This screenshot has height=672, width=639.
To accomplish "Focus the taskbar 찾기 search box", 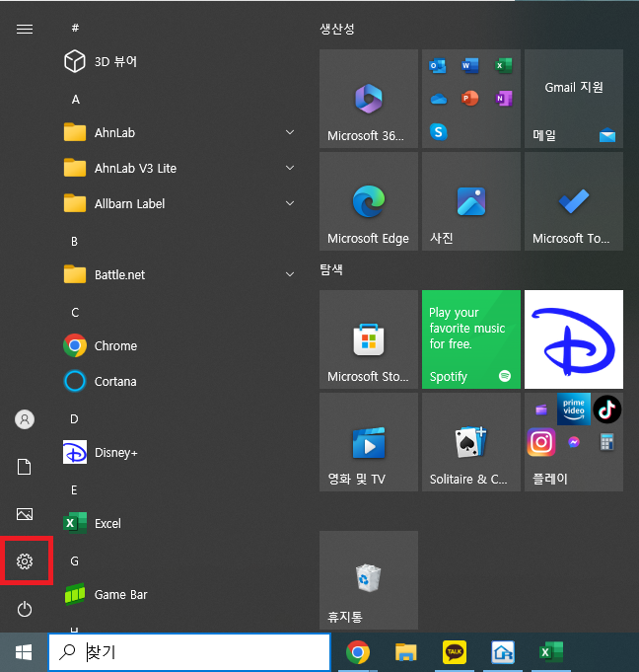I will [x=189, y=652].
